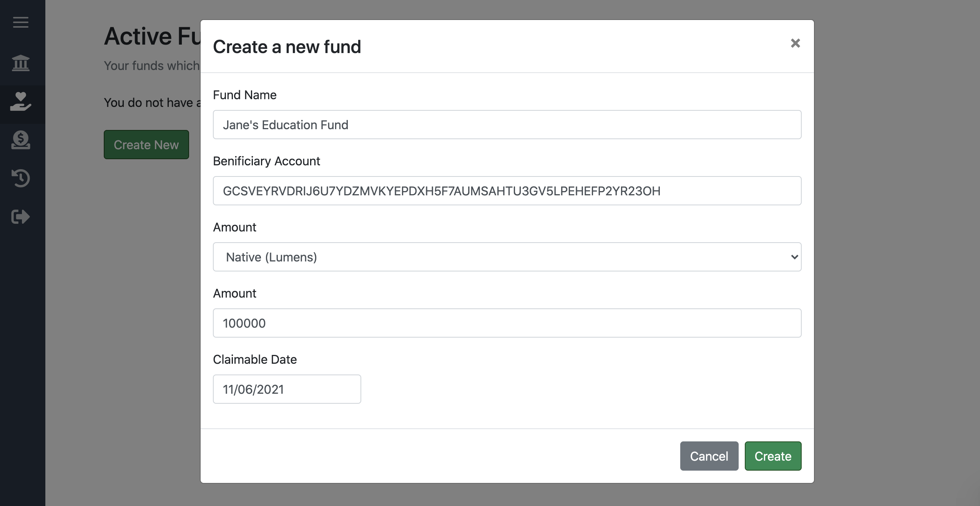Click the Benificiary Account input field

coord(507,191)
